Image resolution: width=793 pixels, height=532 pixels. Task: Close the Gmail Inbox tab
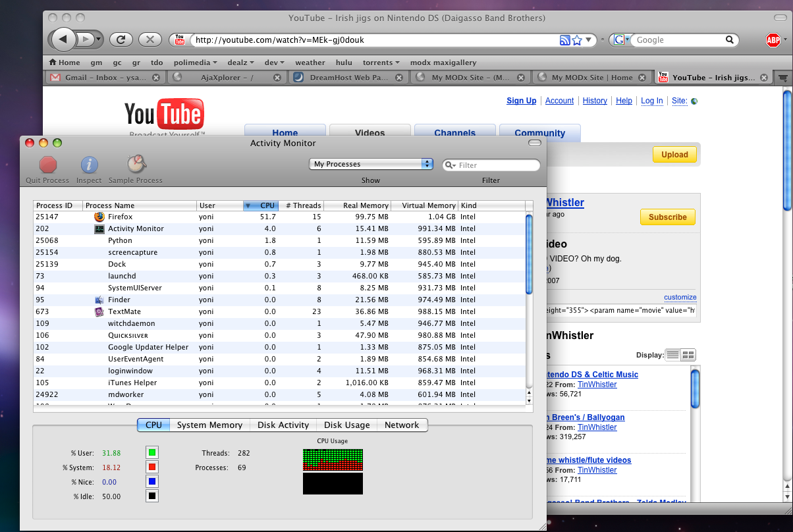click(156, 78)
